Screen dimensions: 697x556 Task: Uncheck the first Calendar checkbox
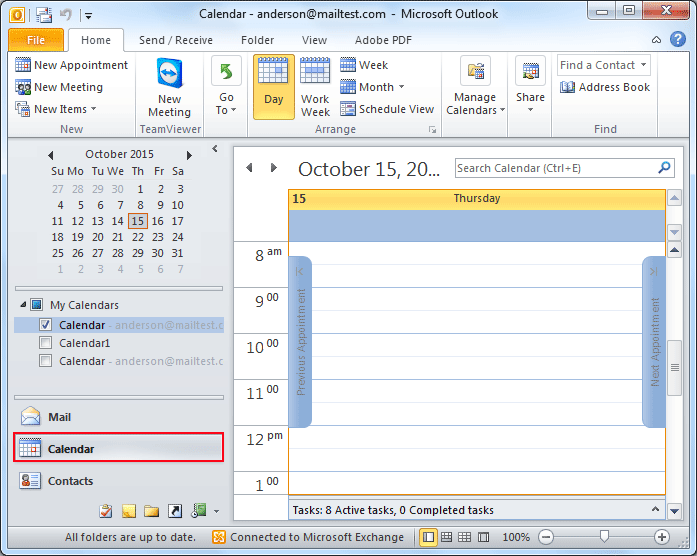pos(45,325)
